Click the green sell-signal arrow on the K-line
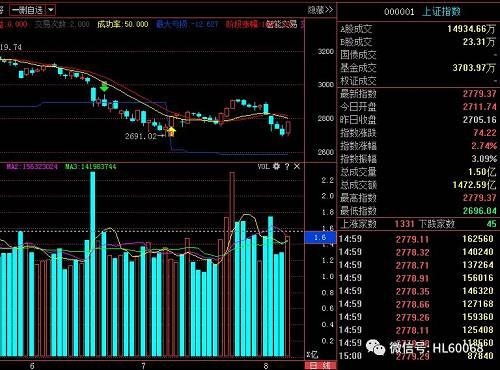500x370 pixels. tap(104, 88)
